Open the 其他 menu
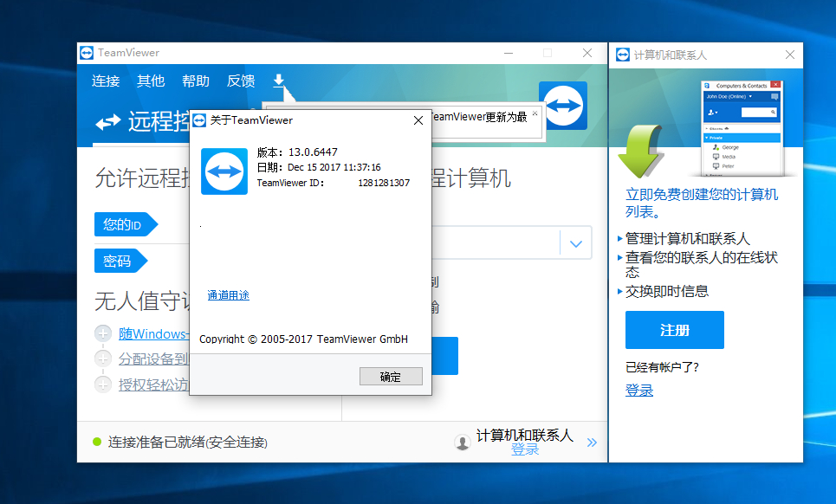Viewport: 836px width, 504px height. pos(151,81)
